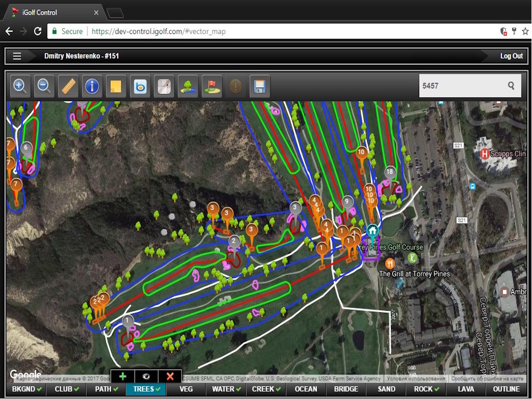The height and width of the screenshot is (399, 532).
Task: Click the dimmed exclamation warning icon
Action: point(236,86)
